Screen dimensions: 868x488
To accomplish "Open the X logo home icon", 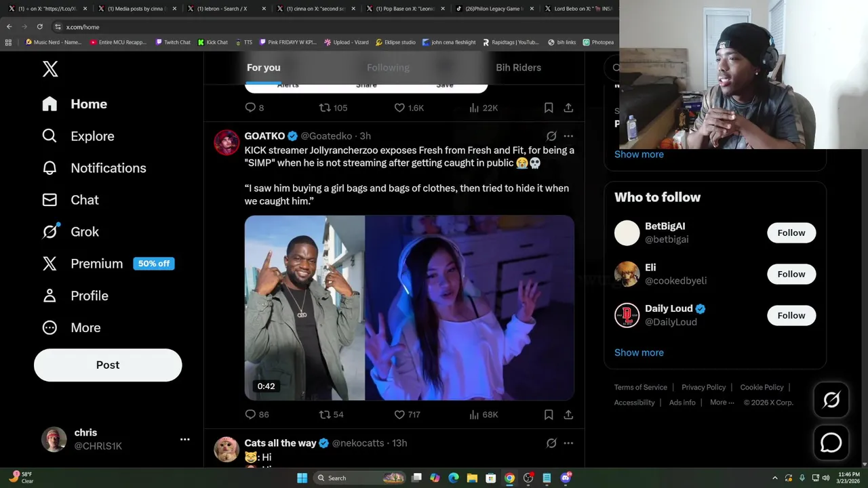I will pyautogui.click(x=50, y=68).
